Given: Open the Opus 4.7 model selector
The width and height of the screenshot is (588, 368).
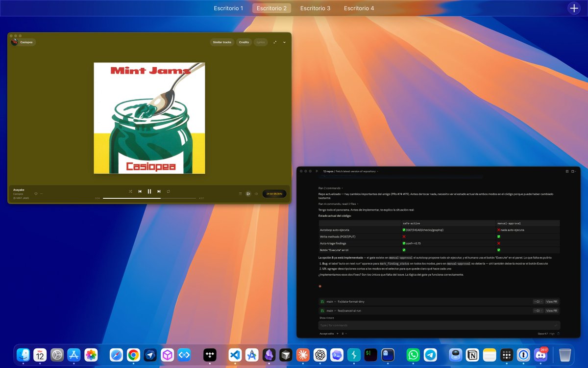Looking at the screenshot, I should click(542, 334).
